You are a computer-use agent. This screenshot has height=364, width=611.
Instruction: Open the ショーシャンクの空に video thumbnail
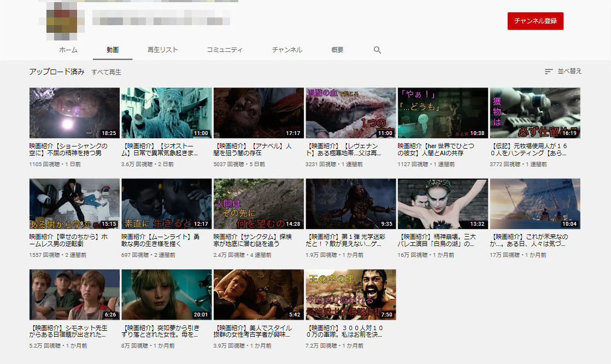coord(74,113)
